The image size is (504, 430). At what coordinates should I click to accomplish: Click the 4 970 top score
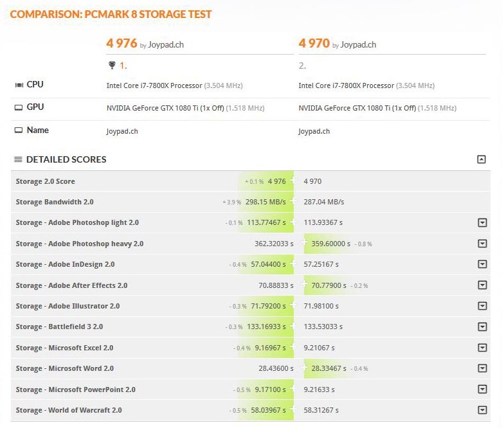pyautogui.click(x=314, y=43)
